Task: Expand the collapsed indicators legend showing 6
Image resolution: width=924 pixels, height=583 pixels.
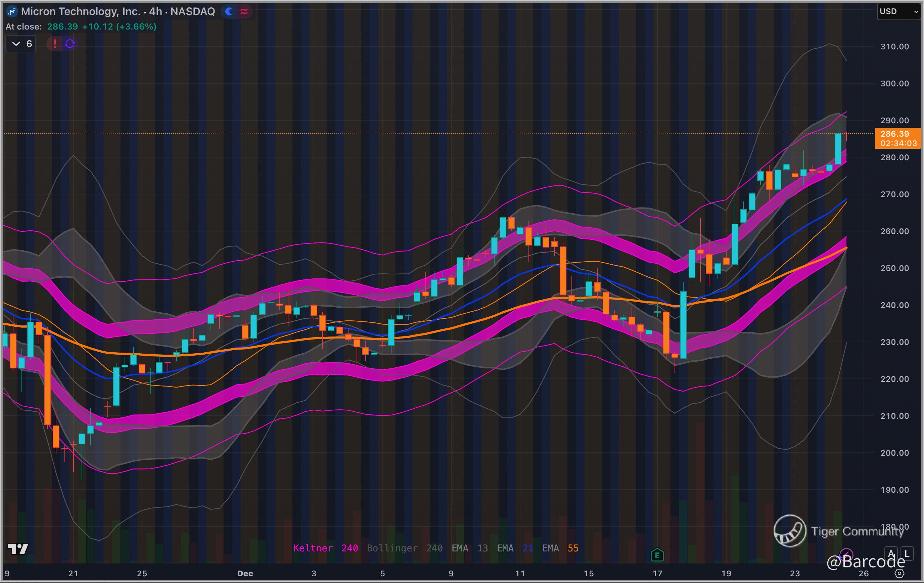Action: (21, 44)
